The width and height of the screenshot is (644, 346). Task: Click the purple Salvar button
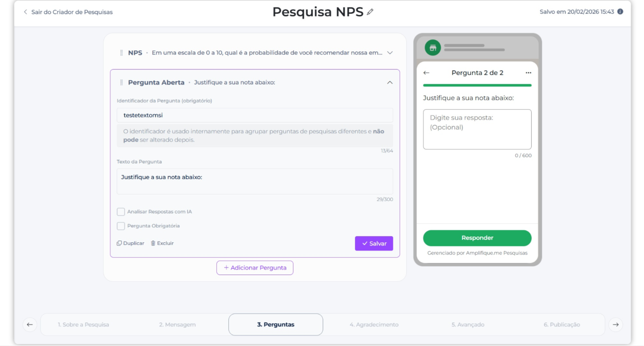click(373, 243)
